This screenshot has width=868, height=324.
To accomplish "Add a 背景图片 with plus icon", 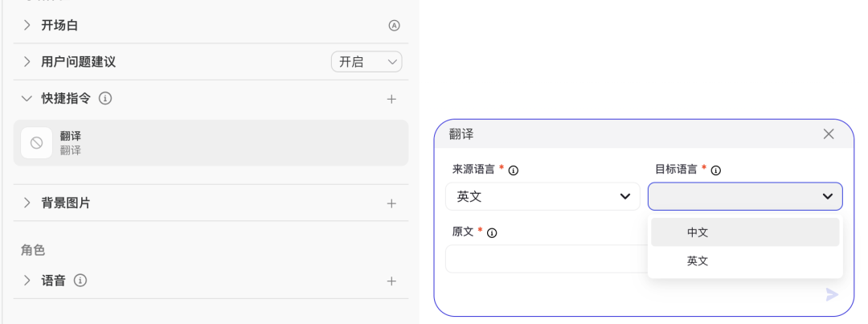I will click(x=391, y=203).
